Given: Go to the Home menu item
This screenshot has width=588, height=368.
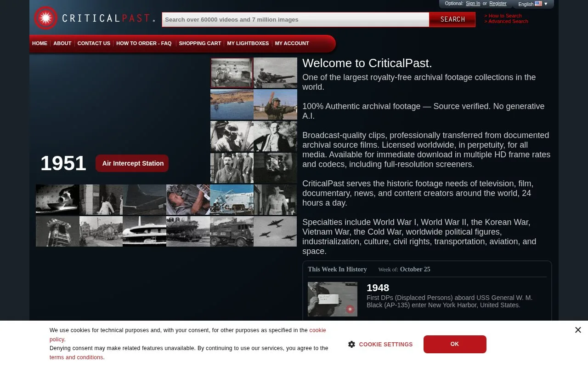Looking at the screenshot, I should (40, 43).
